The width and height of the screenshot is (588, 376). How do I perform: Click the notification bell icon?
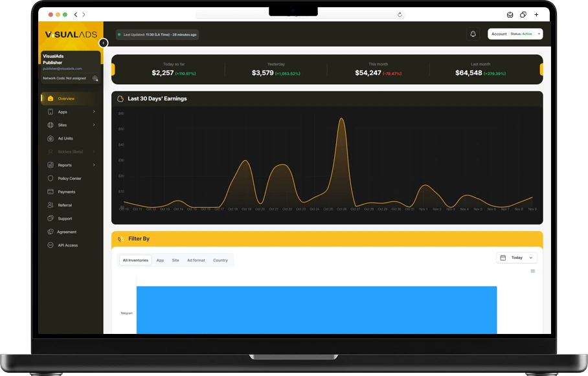[471, 33]
